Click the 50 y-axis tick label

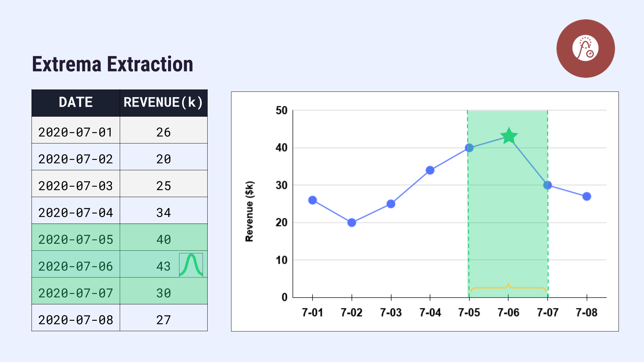click(281, 110)
